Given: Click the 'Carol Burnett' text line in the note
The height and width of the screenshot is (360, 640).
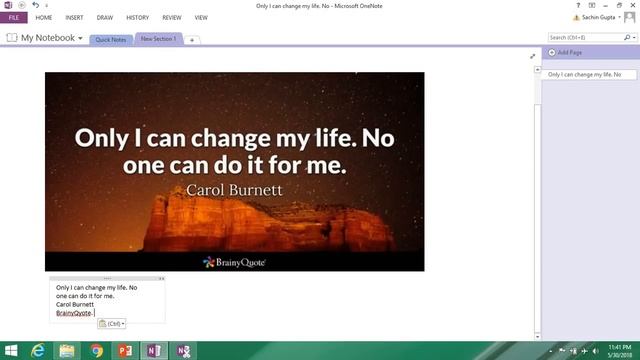Looking at the screenshot, I should pos(75,304).
